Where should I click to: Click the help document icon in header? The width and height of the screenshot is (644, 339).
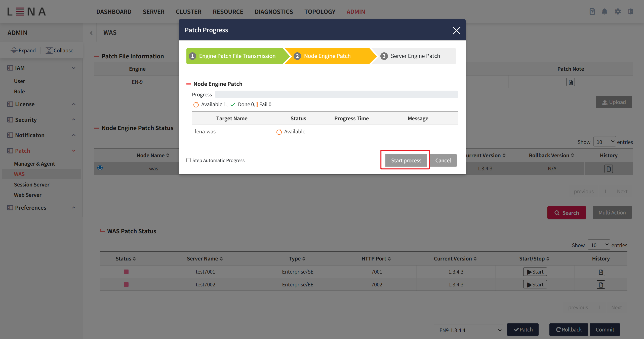point(592,12)
